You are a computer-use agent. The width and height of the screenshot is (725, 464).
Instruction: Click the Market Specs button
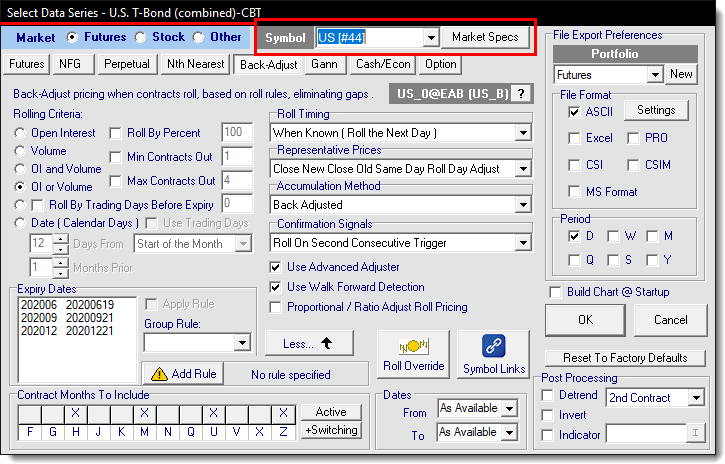(x=485, y=37)
